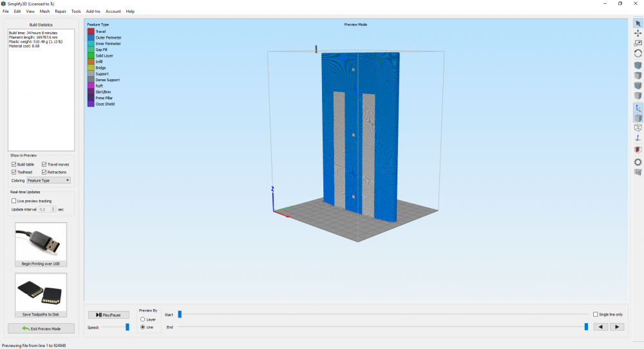Click Exit Preview Mode button
Screen dimensions: 644x349
coord(41,328)
